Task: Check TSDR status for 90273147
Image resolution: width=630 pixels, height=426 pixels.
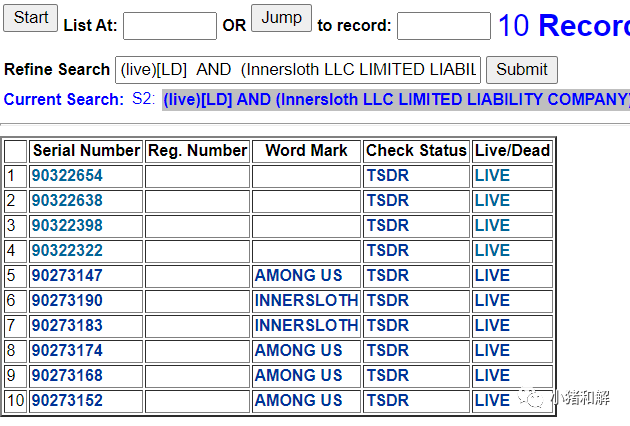Action: tap(388, 275)
